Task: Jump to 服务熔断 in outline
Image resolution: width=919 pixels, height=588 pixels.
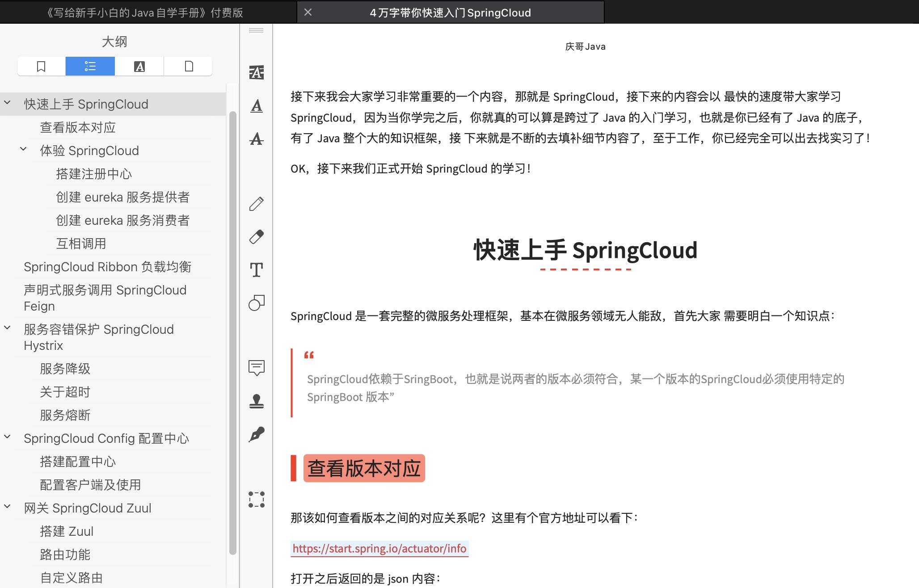Action: coord(65,415)
